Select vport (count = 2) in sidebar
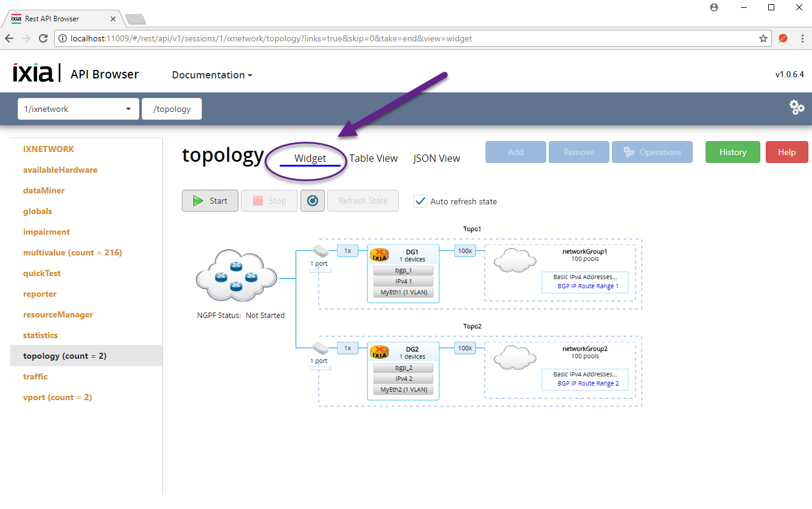Screen dimensions: 812x509 57,397
